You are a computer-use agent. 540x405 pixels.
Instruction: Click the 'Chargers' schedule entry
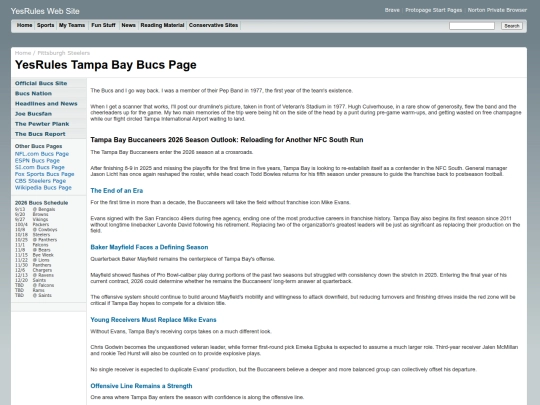coord(42,270)
